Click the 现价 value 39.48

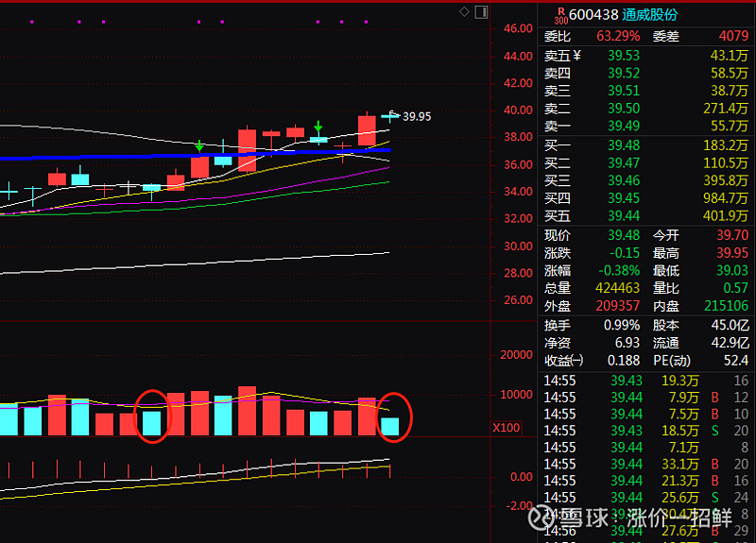624,235
